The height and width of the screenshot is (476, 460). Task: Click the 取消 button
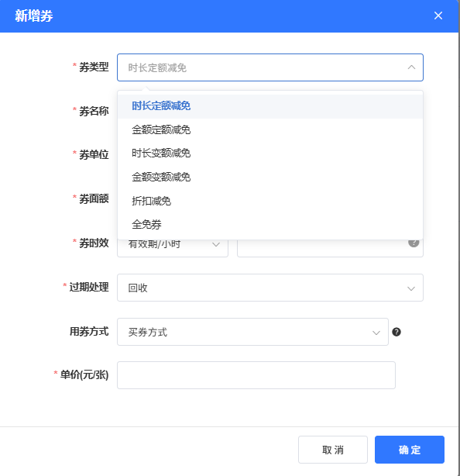click(x=333, y=450)
